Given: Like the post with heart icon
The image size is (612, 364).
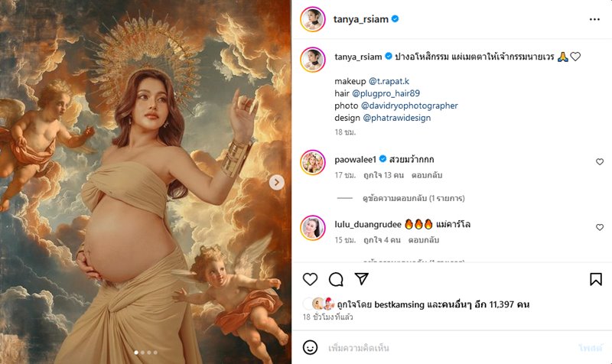Looking at the screenshot, I should pyautogui.click(x=311, y=279).
